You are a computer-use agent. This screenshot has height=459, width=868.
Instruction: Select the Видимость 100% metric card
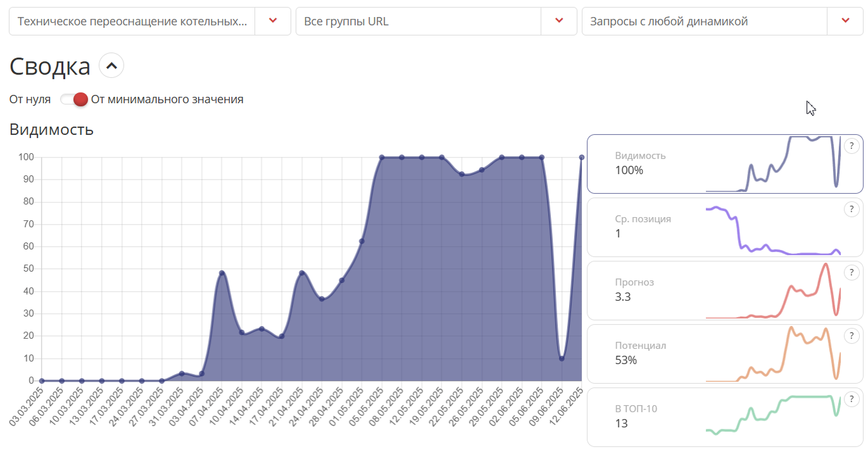pyautogui.click(x=725, y=163)
